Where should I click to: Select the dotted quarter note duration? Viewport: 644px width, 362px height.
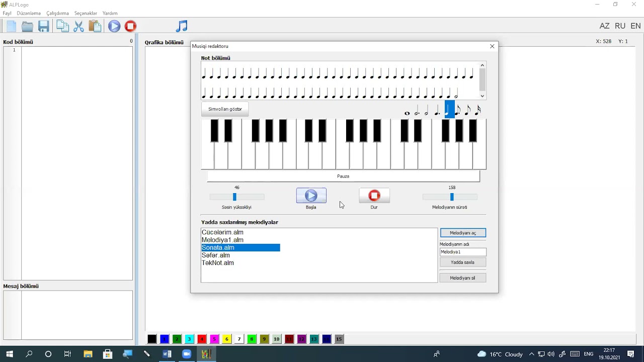click(437, 110)
